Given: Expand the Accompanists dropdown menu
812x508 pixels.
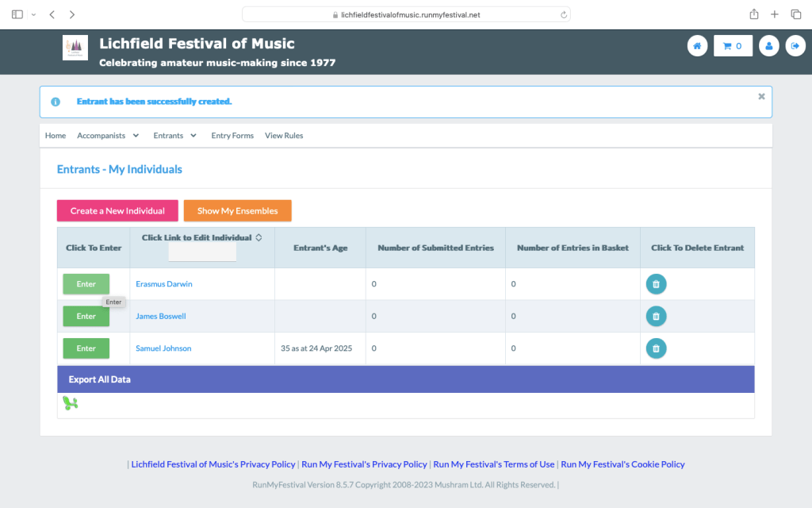Looking at the screenshot, I should [x=108, y=136].
